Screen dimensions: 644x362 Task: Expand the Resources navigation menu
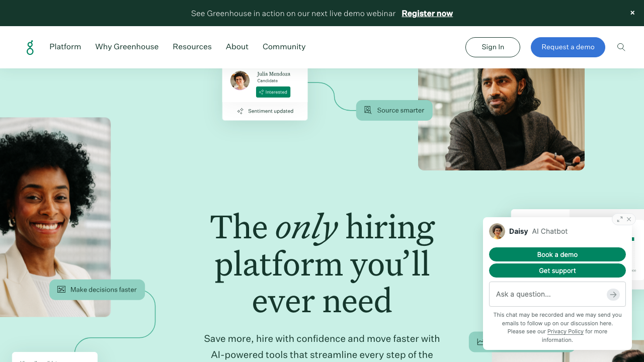[192, 47]
